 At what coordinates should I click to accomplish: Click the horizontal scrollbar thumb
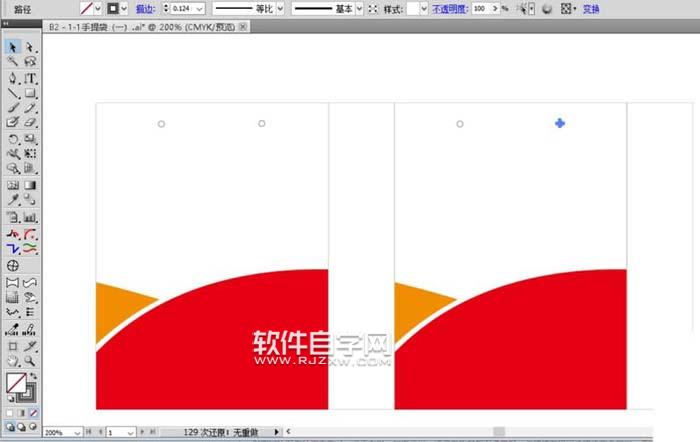pyautogui.click(x=499, y=431)
